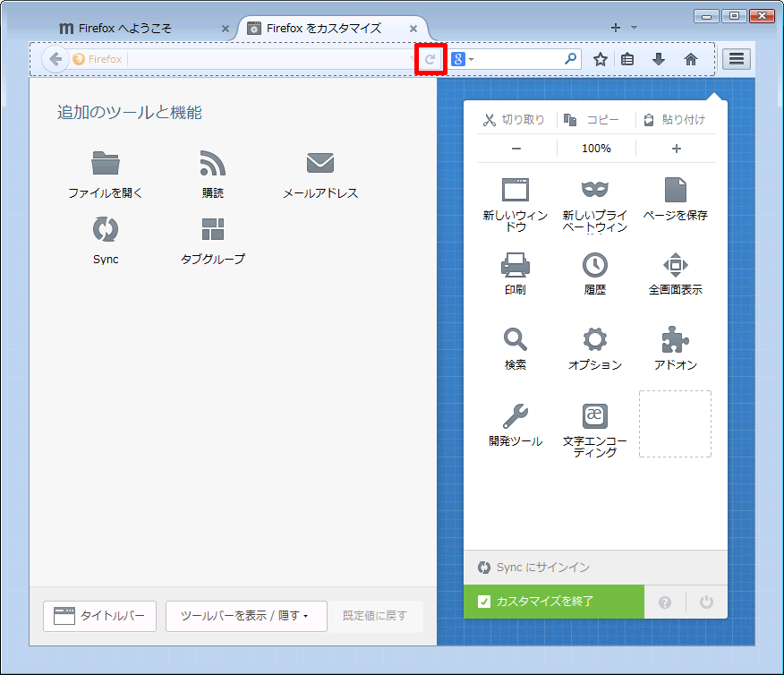Click the 履歴 clock icon
The image size is (784, 675).
pos(595,264)
